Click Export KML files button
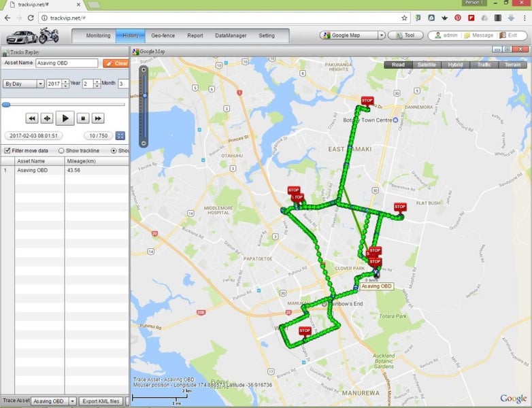Viewport: 532px width, 408px height. 101,401
